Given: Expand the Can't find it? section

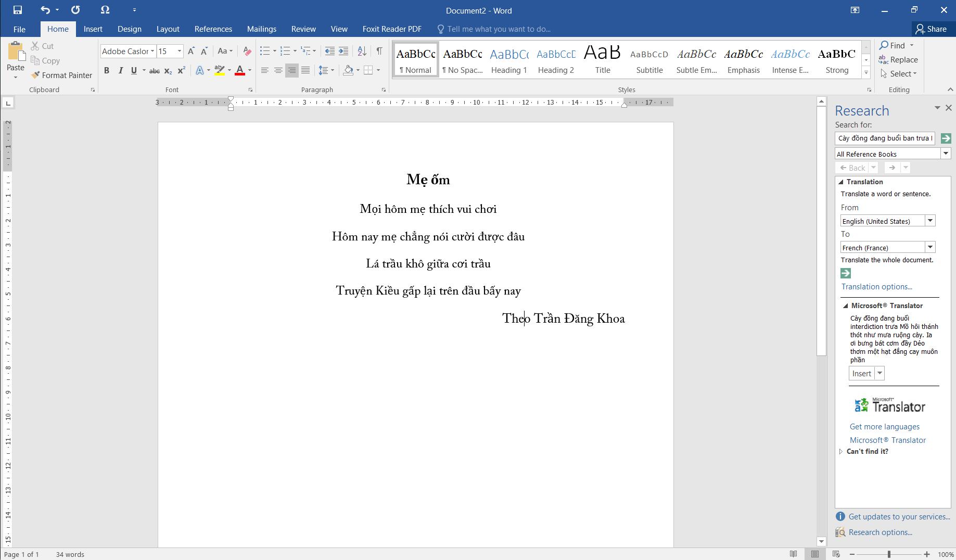Looking at the screenshot, I should coord(841,452).
